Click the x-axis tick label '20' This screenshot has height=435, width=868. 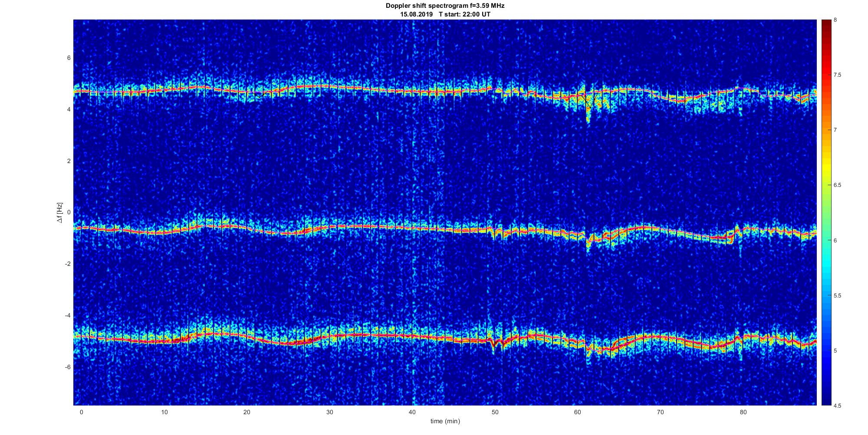pyautogui.click(x=247, y=412)
